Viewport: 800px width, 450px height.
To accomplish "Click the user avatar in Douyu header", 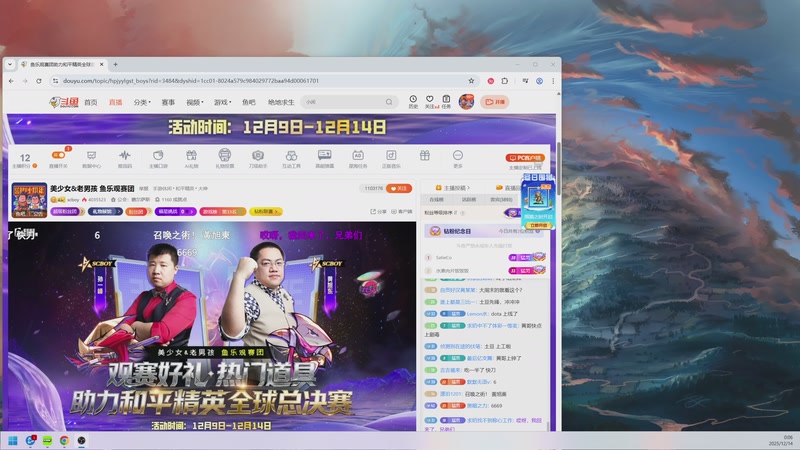I will [466, 102].
